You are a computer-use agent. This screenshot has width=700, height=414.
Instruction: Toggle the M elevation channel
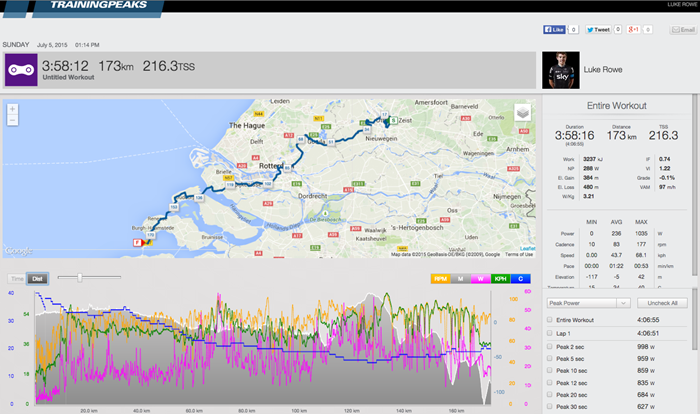pyautogui.click(x=461, y=279)
